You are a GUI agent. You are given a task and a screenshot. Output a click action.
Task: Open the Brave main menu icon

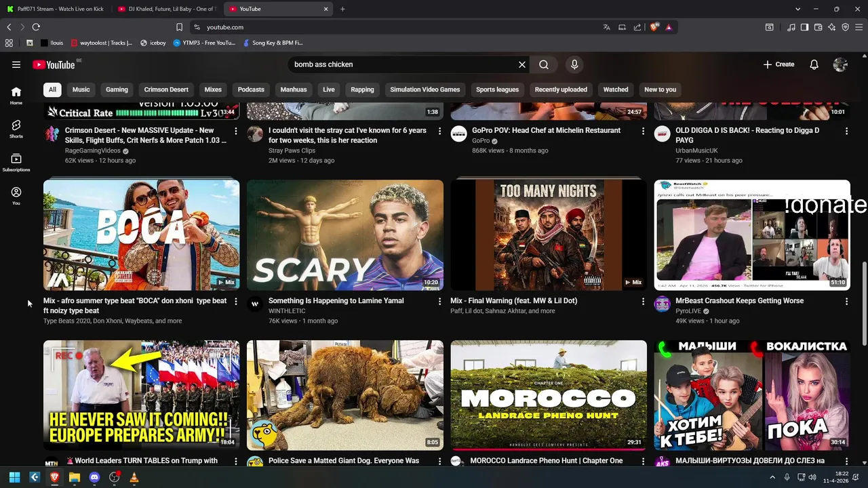pos(859,27)
